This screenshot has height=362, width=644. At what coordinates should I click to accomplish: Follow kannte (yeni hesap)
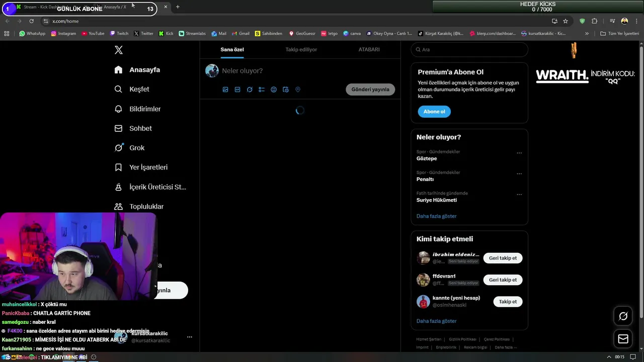(x=508, y=302)
